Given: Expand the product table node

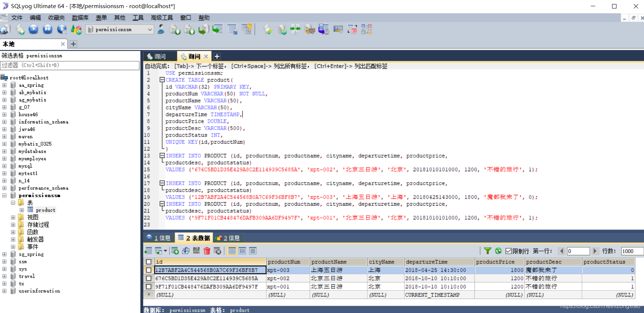Looking at the screenshot, I should coord(22,210).
